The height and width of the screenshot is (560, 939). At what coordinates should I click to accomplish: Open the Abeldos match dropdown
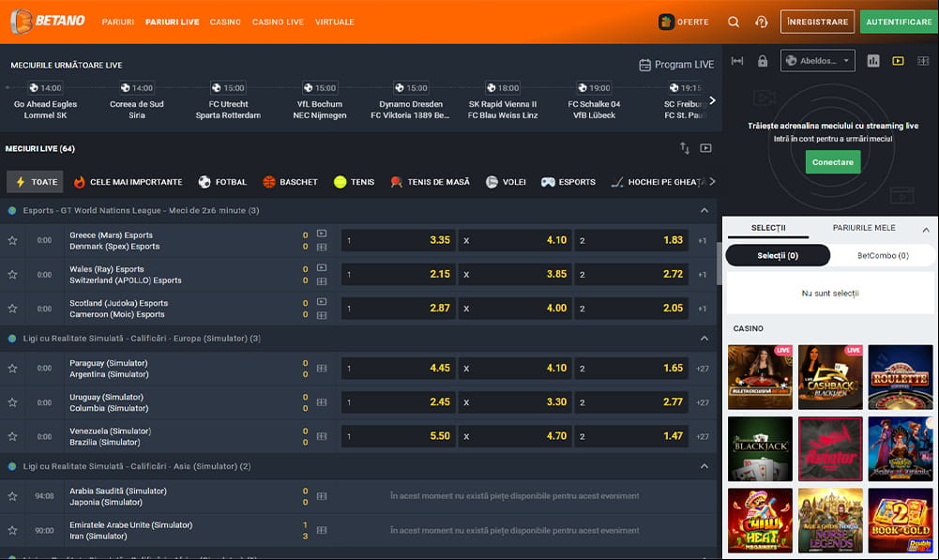817,60
